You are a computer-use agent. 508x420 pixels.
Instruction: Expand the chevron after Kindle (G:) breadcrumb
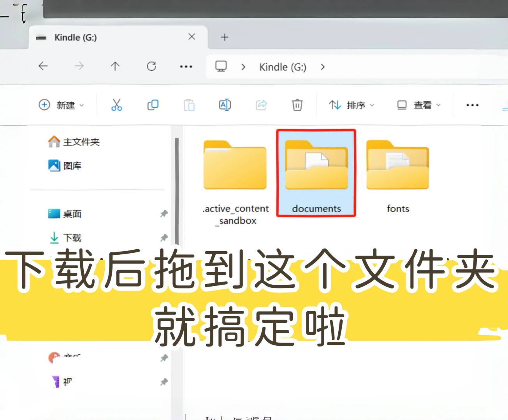click(323, 67)
